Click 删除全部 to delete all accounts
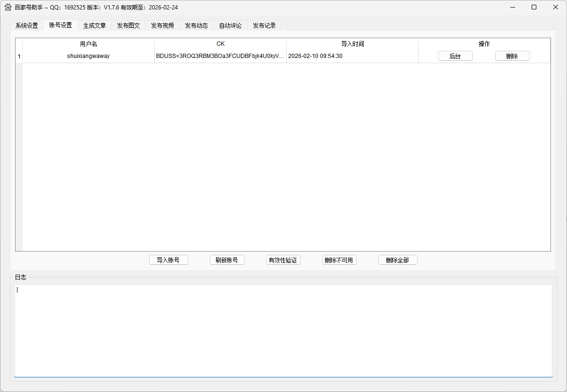The image size is (567, 392). pos(398,260)
